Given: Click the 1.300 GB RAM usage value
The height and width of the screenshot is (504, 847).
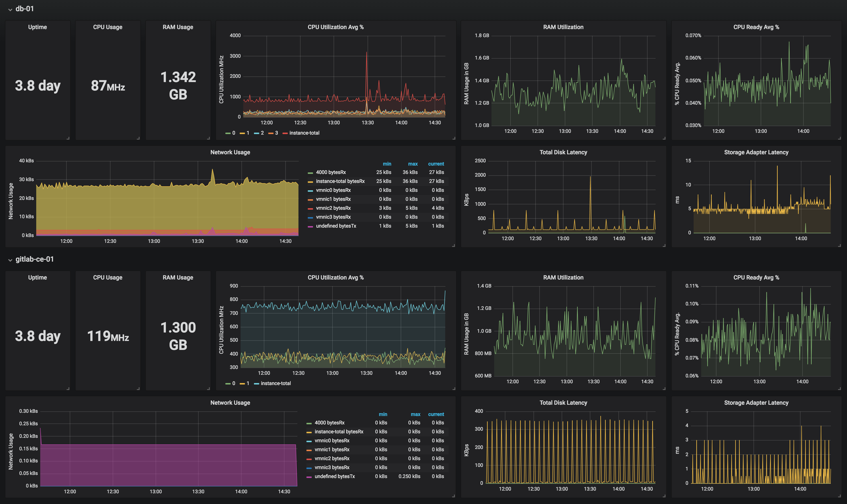Looking at the screenshot, I should tap(178, 336).
